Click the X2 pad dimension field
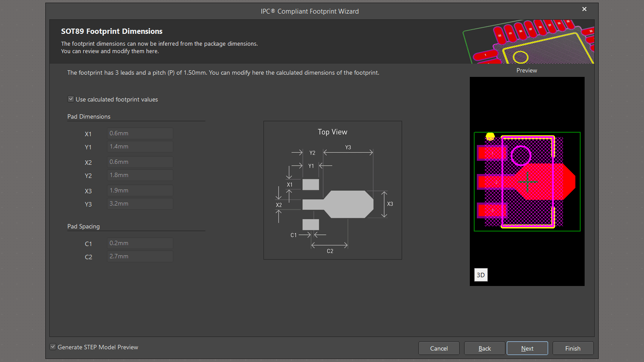Viewport: 644px width, 362px height. [140, 162]
